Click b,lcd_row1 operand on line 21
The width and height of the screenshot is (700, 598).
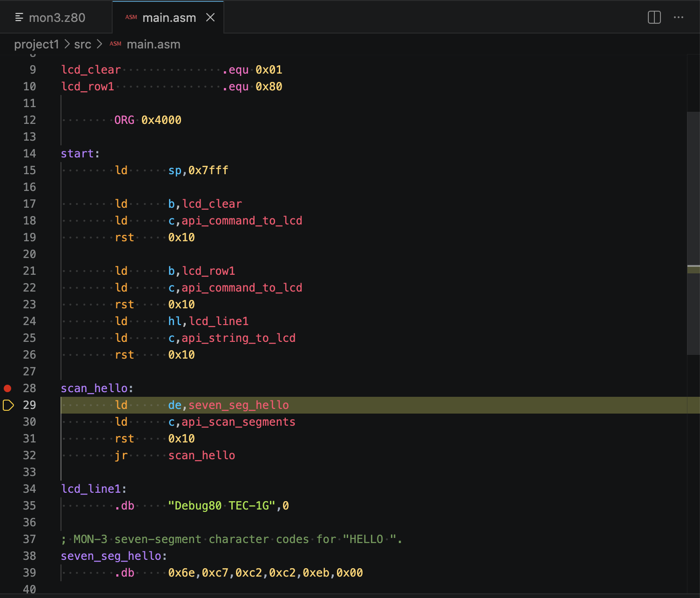tap(202, 271)
